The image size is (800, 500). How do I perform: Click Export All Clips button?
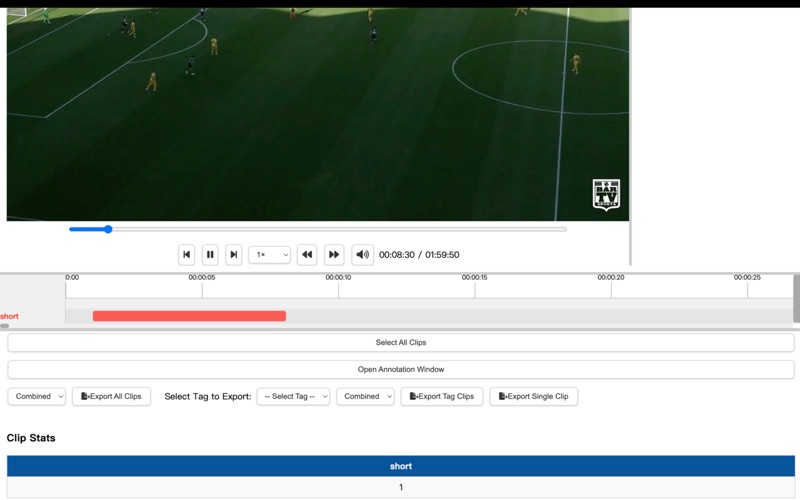pyautogui.click(x=111, y=396)
